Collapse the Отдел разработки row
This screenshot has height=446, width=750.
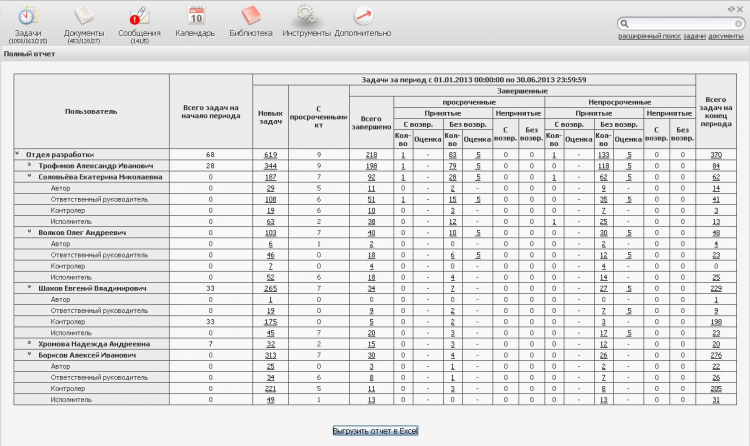(17, 154)
